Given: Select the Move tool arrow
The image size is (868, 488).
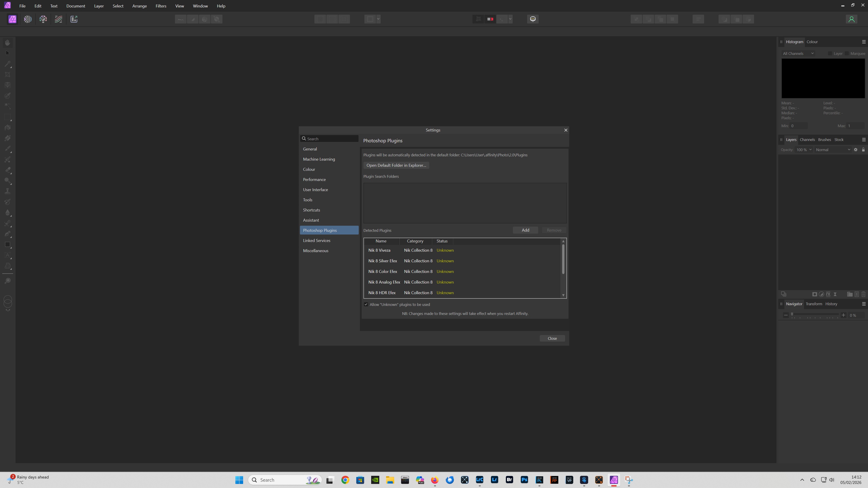Looking at the screenshot, I should click(7, 53).
